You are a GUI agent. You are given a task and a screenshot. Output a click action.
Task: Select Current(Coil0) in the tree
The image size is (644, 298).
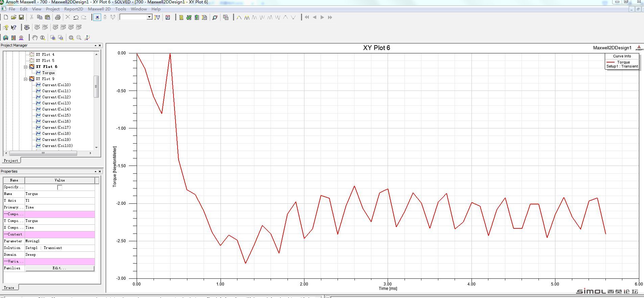[56, 85]
